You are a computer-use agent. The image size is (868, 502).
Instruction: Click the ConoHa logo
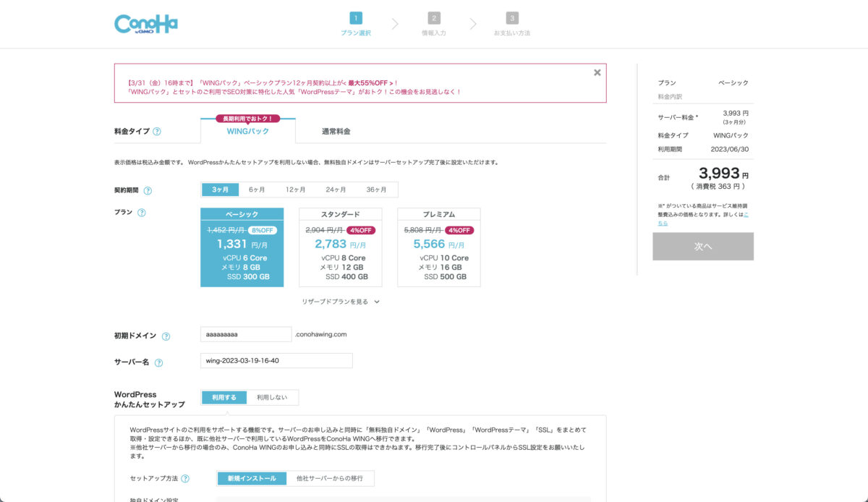click(145, 24)
